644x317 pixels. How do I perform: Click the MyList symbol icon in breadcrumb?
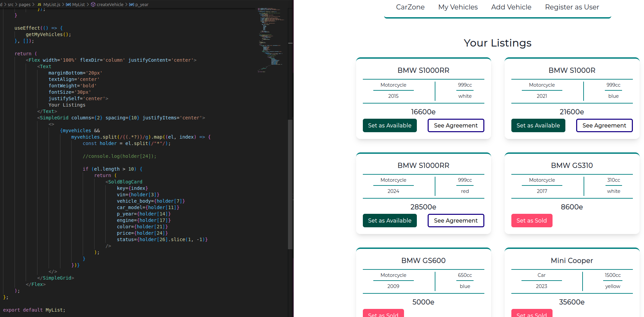(69, 5)
